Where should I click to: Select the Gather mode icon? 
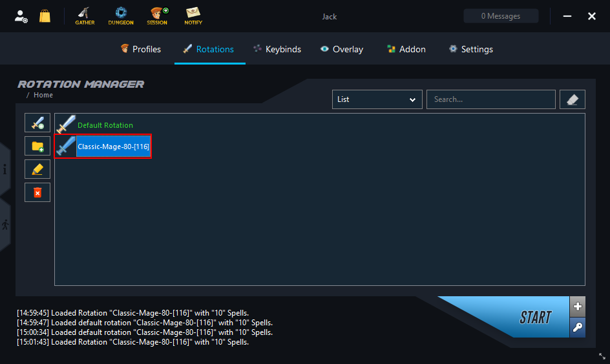tap(85, 16)
